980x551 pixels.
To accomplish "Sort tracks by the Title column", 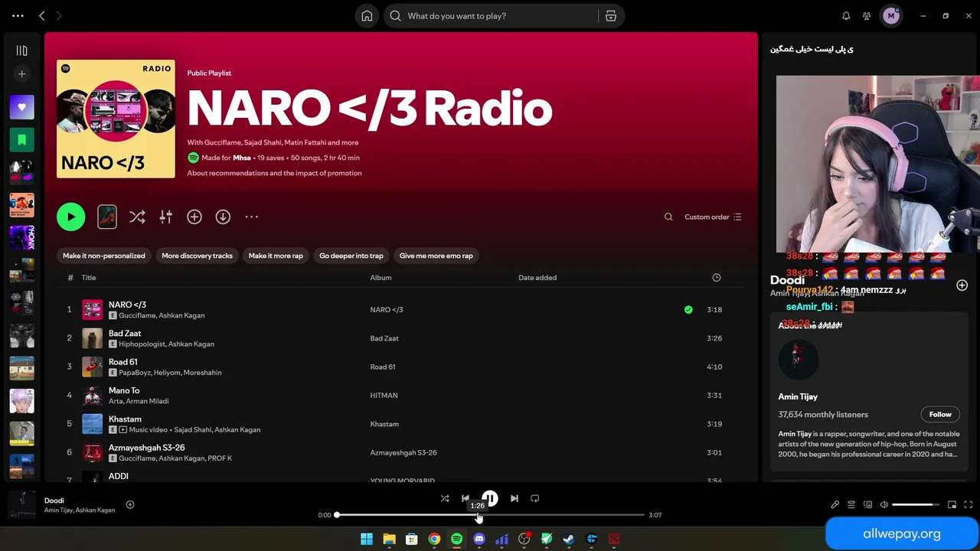I will point(89,278).
